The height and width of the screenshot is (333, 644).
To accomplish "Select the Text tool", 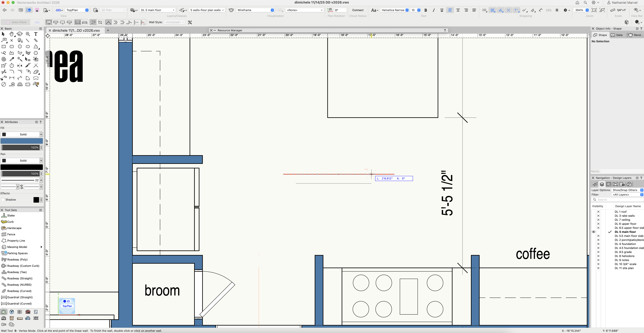I will [36, 34].
